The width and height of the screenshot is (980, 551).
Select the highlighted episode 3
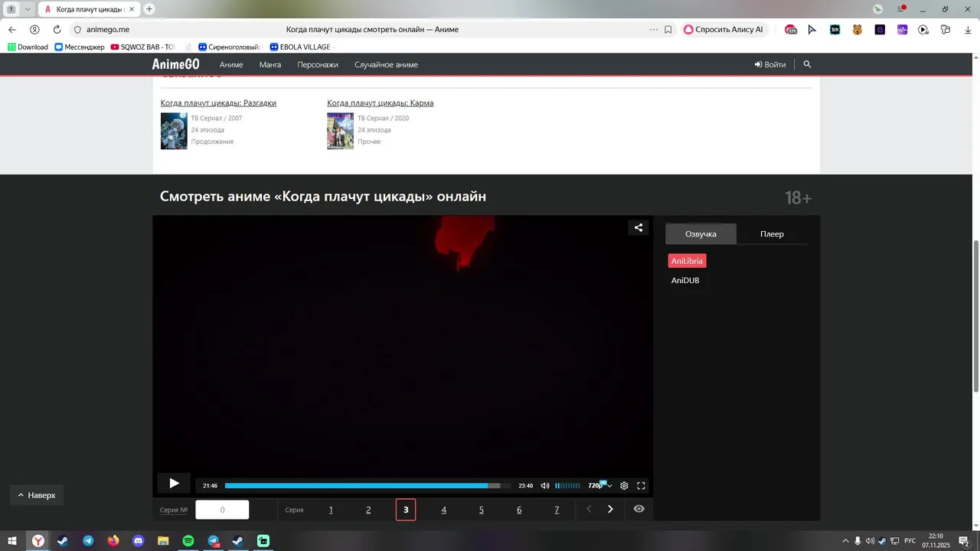406,510
